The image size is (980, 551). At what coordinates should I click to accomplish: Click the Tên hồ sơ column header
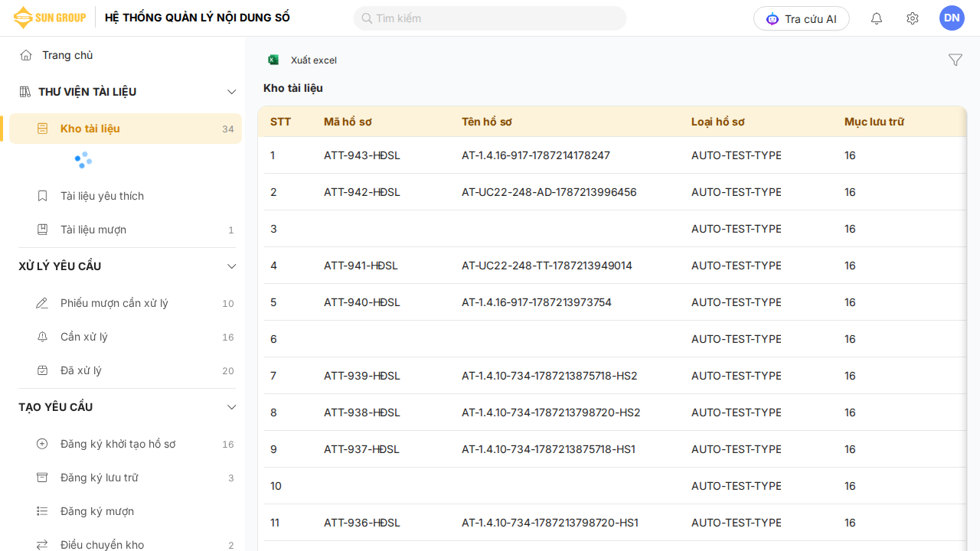pos(487,122)
